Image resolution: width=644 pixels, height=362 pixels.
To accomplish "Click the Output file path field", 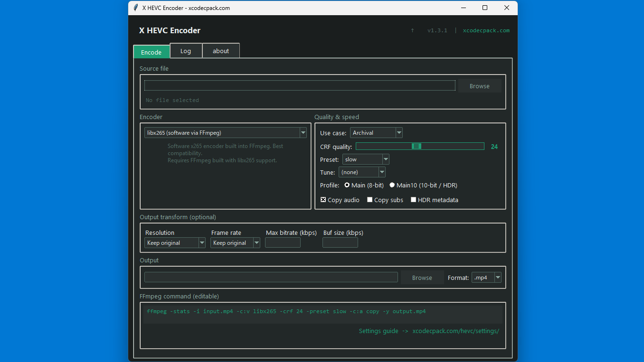I will coord(271,277).
